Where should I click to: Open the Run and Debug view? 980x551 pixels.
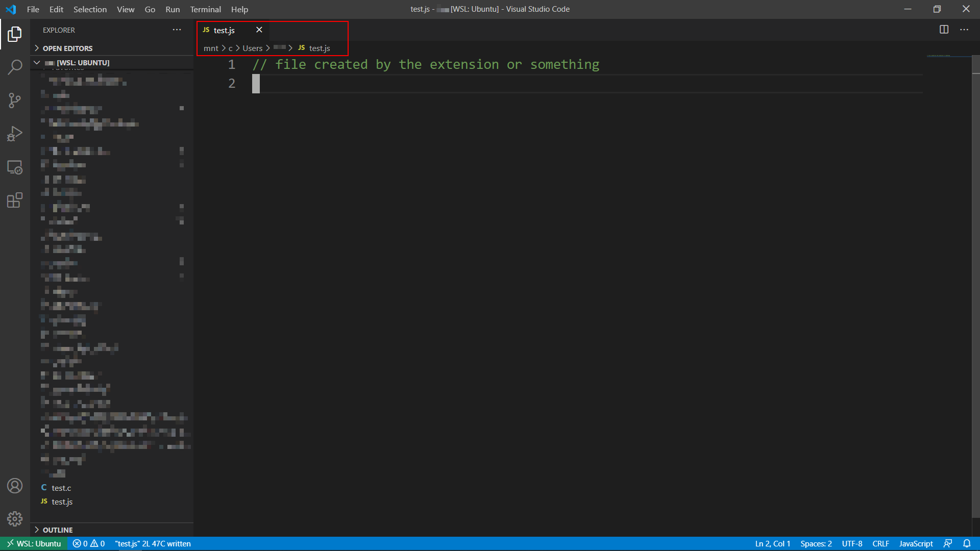coord(15,133)
